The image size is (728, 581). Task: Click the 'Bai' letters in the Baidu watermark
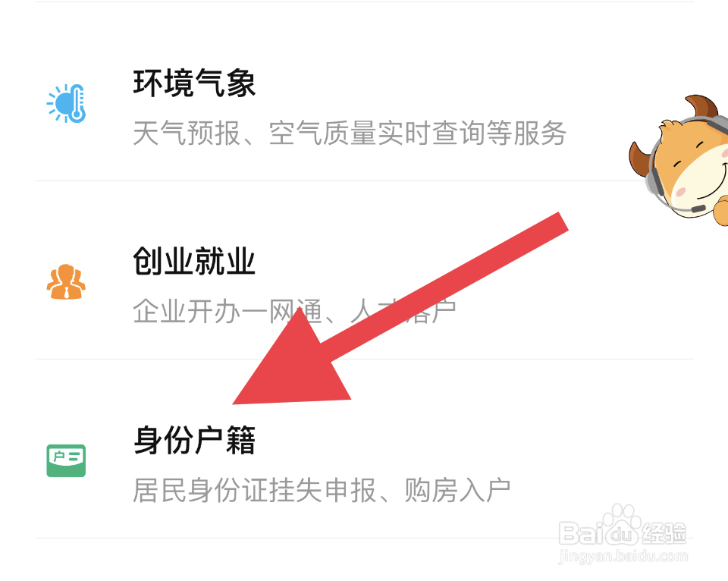[x=582, y=533]
